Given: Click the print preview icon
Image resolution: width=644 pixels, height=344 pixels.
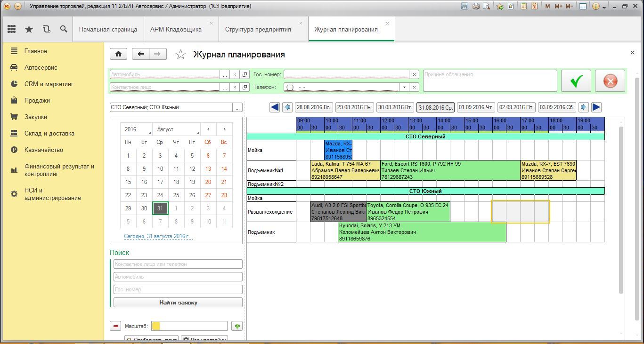Looking at the screenshot, I should (x=486, y=6).
